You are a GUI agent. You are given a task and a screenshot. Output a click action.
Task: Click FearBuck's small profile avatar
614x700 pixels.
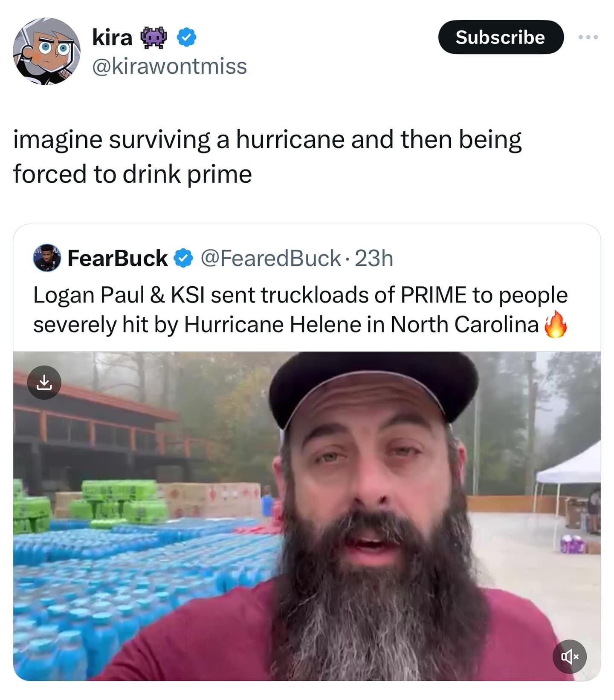tap(47, 258)
